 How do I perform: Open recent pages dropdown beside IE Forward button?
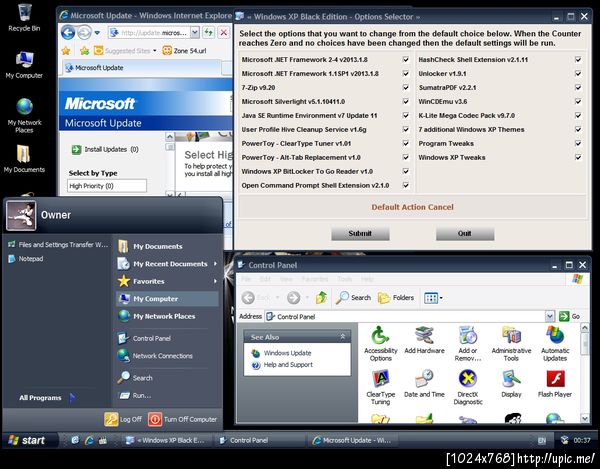coord(97,33)
